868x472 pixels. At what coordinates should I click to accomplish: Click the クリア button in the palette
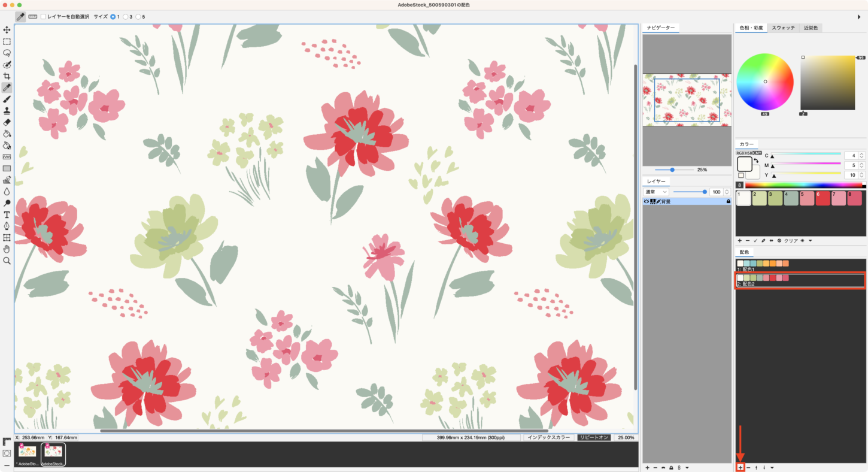click(791, 241)
